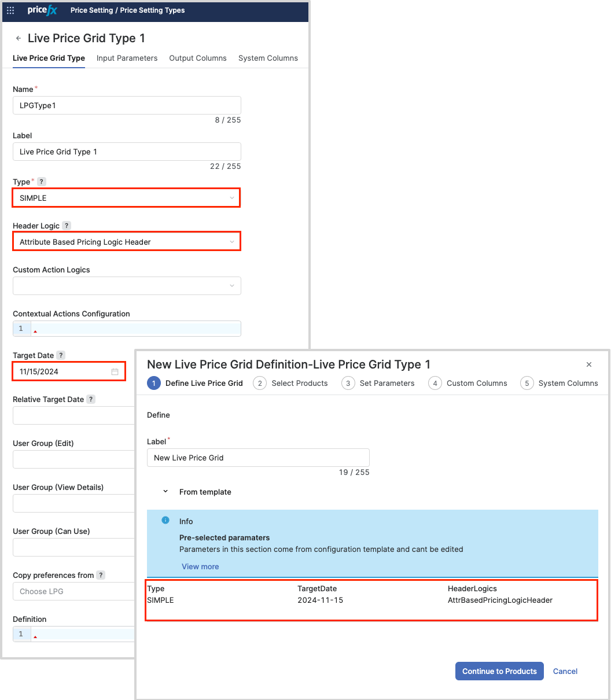Go back using the arrow icon

pyautogui.click(x=19, y=39)
